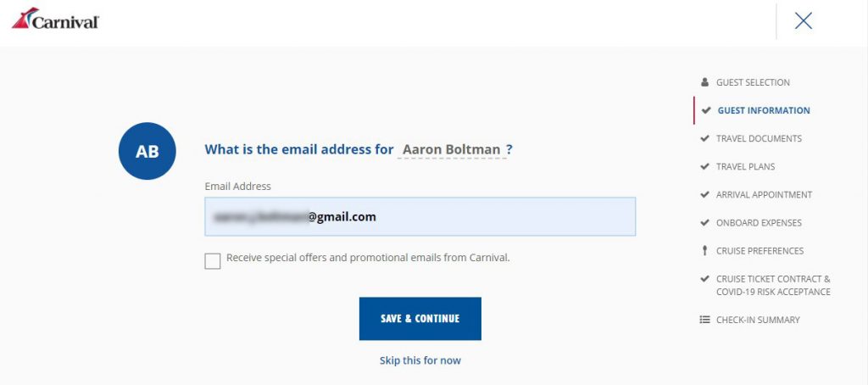Screen dimensions: 868x385
Task: Select Cruise Ticket Contract & COVID-19 step
Action: 772,285
